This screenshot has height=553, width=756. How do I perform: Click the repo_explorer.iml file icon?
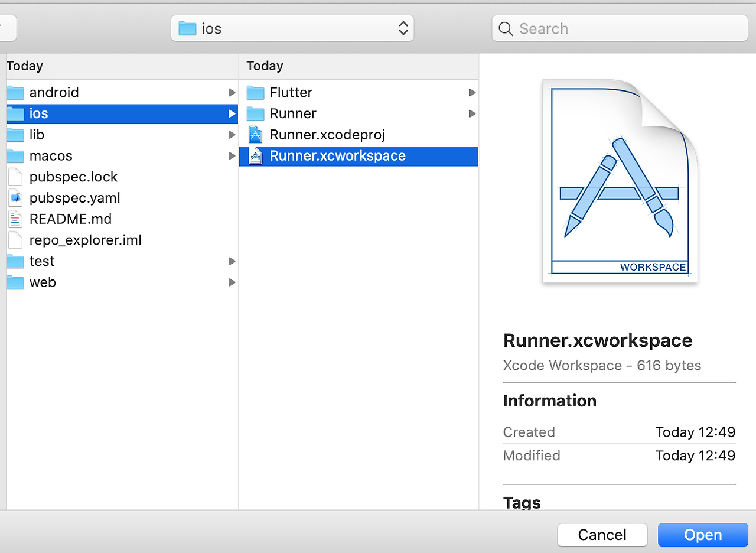click(x=15, y=240)
